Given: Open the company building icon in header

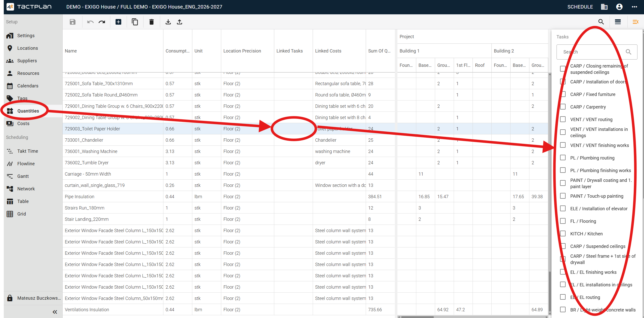Looking at the screenshot, I should (604, 7).
